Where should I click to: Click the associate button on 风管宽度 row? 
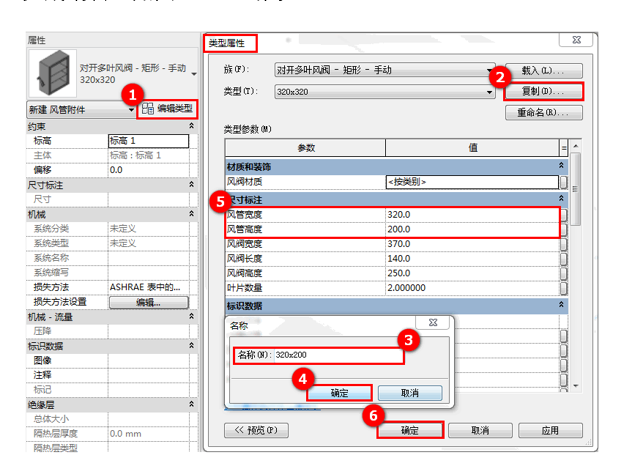(x=563, y=215)
